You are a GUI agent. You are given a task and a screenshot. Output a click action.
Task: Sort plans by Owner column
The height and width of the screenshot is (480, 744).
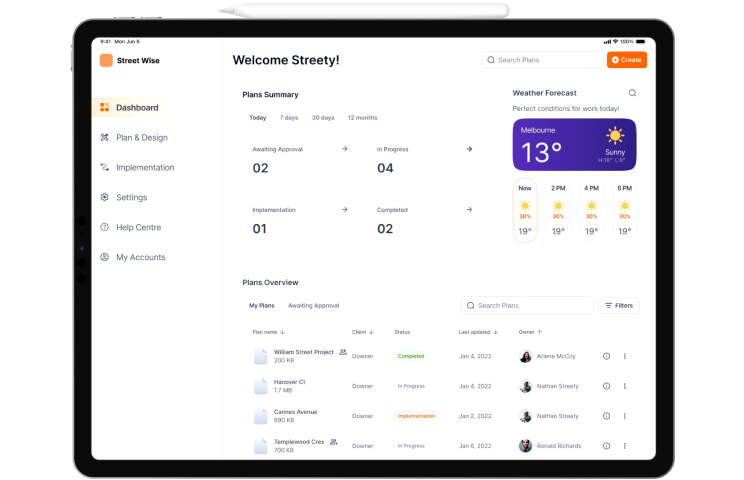tap(530, 331)
